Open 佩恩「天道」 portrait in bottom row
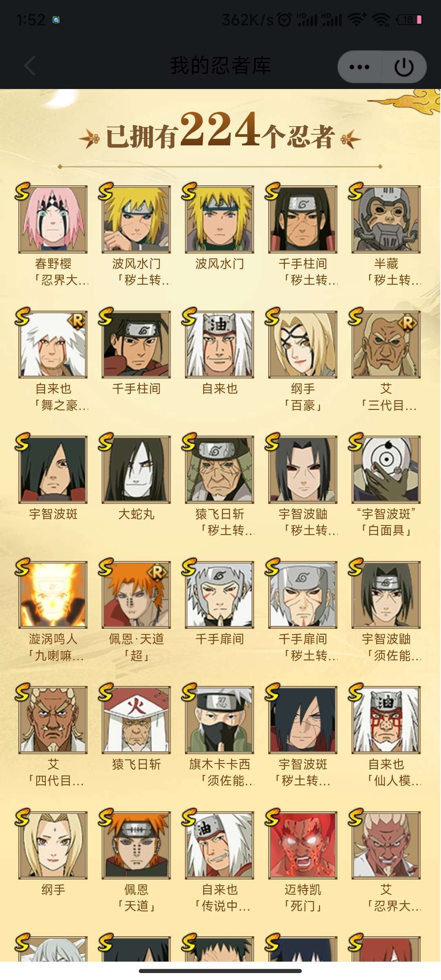This screenshot has height=980, width=441. 136,845
